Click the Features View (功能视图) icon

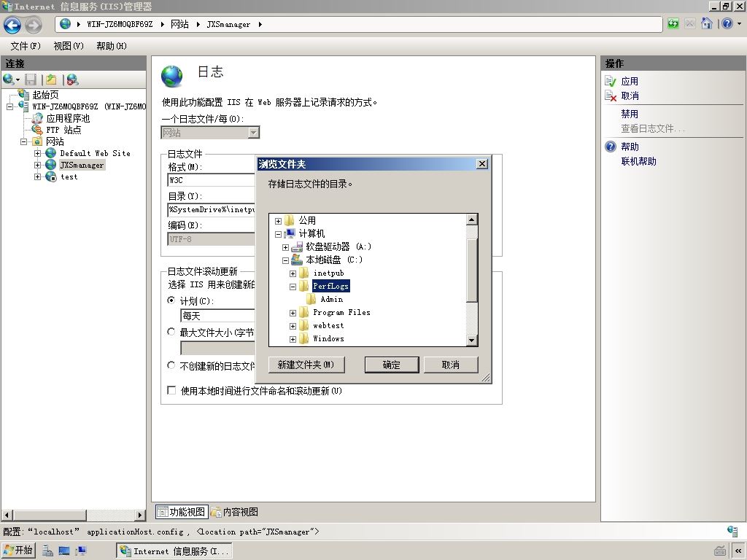click(x=163, y=512)
